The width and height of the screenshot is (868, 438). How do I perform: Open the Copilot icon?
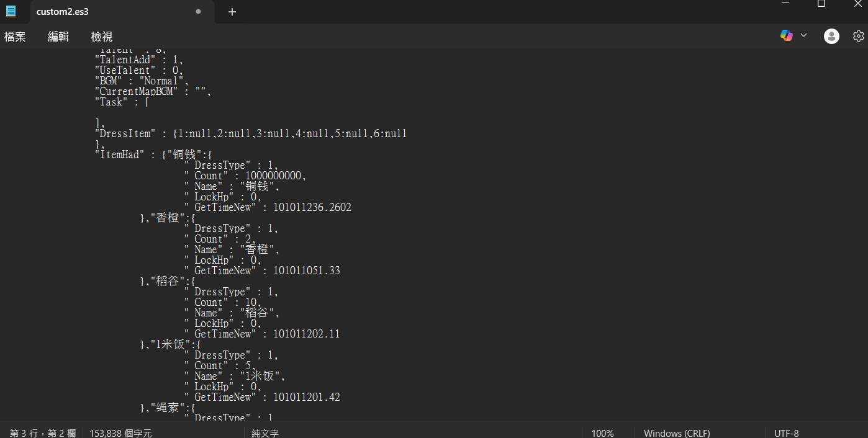pyautogui.click(x=786, y=35)
